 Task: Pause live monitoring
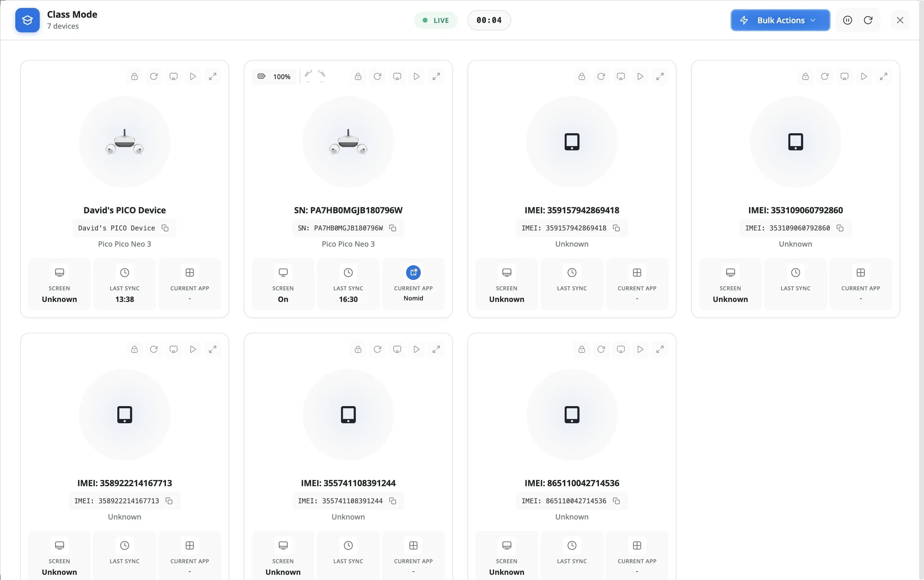pyautogui.click(x=848, y=20)
